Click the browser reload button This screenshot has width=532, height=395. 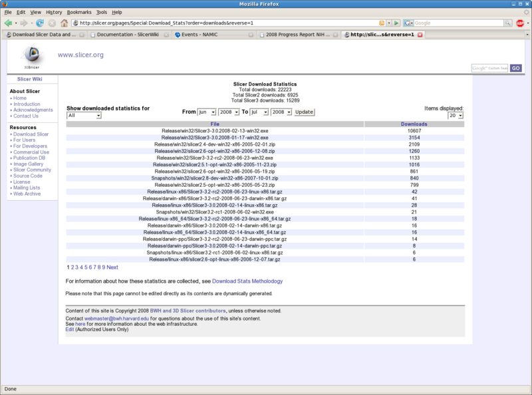pyautogui.click(x=40, y=23)
